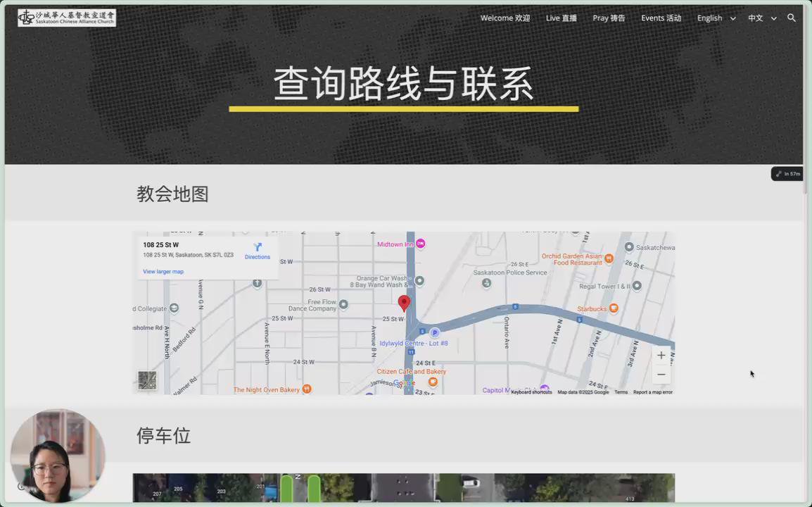
Task: Click the 停车位 section heading
Action: [164, 435]
